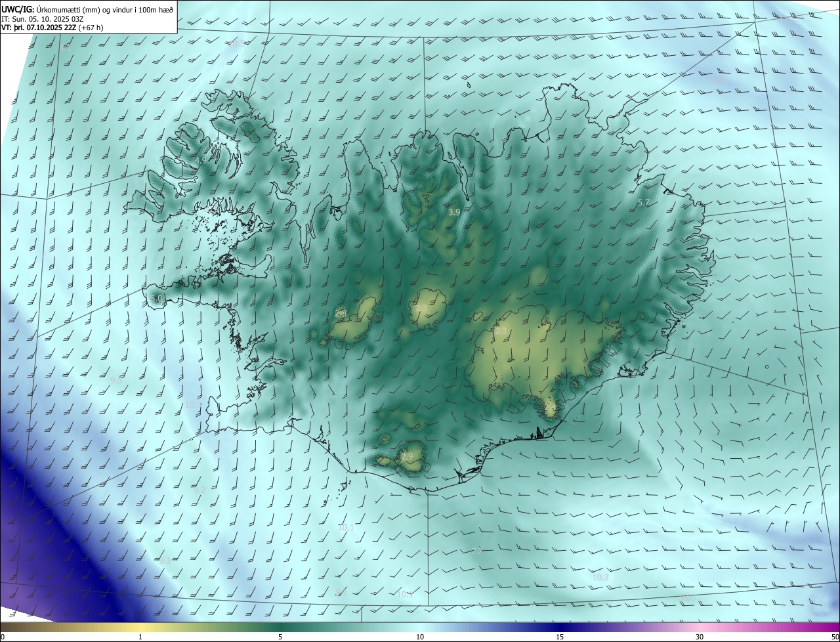Screen dimensions: 840x642
Task: Click the 'UWC/IG: Úrkomumætti (mm)' title line
Action: [87, 9]
